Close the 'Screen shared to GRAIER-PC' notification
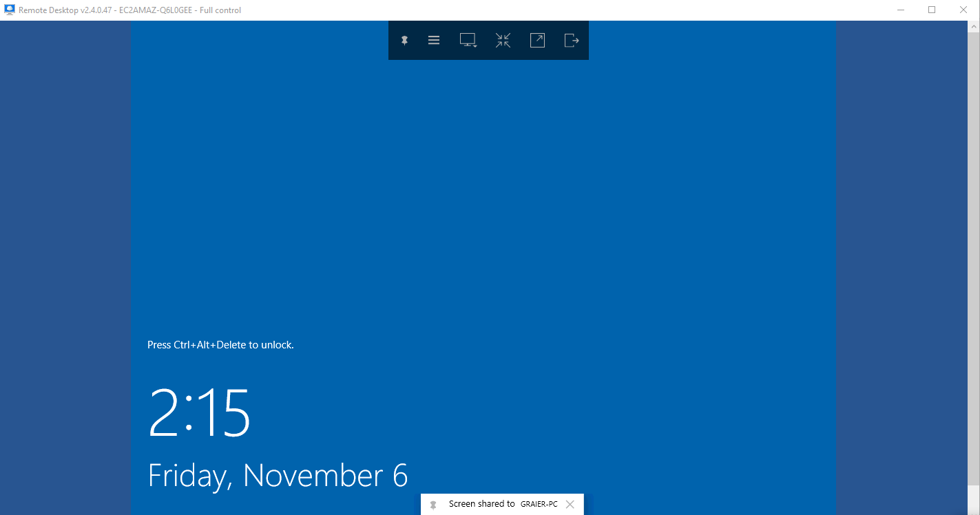Screen dimensions: 980x515 coord(570,504)
